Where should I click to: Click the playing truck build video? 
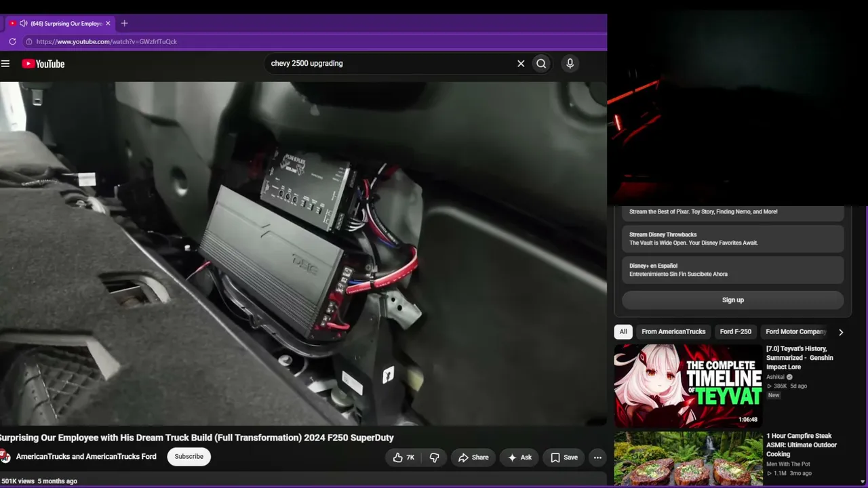point(303,253)
